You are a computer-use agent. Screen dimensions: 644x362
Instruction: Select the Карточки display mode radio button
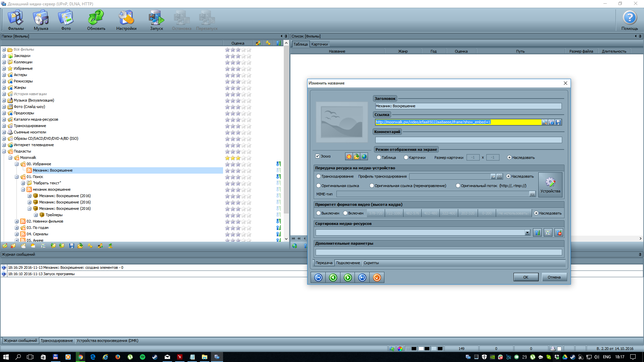pos(406,158)
